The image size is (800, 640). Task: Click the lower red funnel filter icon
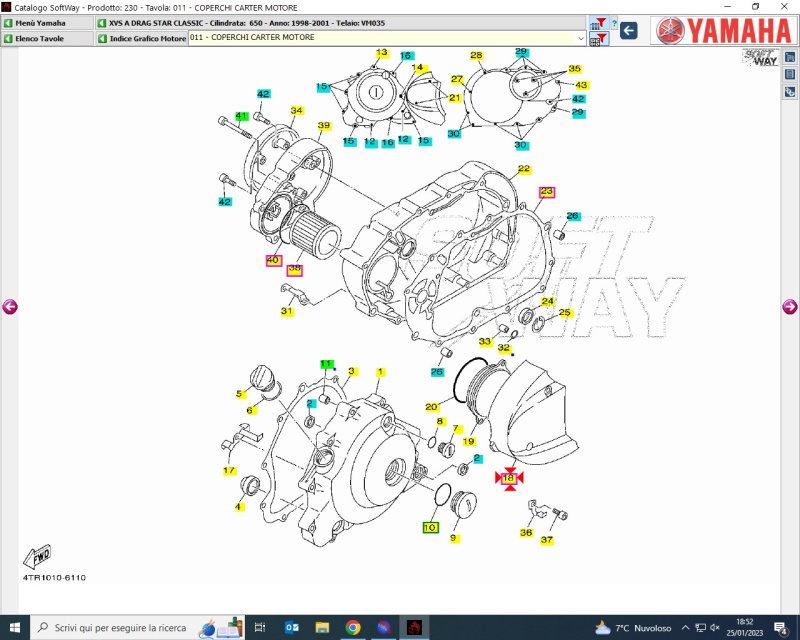click(x=599, y=39)
